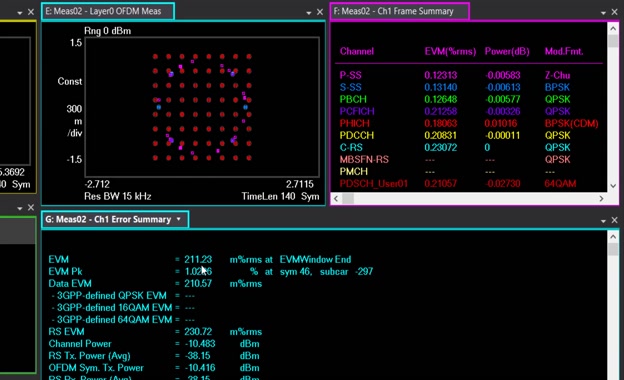Click the EVMWindow End text
624x380 pixels.
315,259
